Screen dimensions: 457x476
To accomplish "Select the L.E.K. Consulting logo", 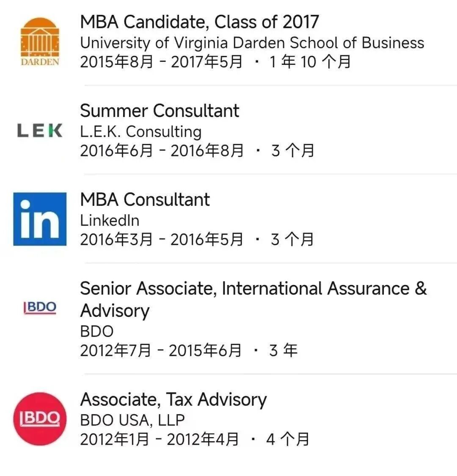I will click(x=40, y=130).
